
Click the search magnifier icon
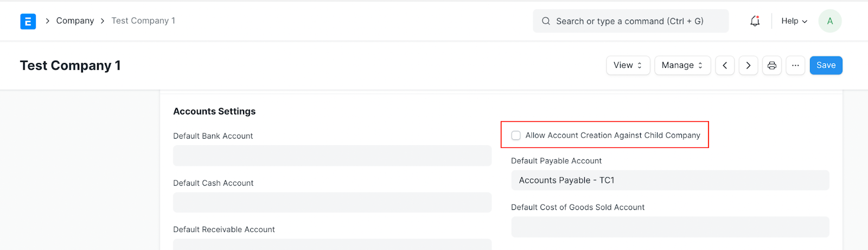click(546, 21)
